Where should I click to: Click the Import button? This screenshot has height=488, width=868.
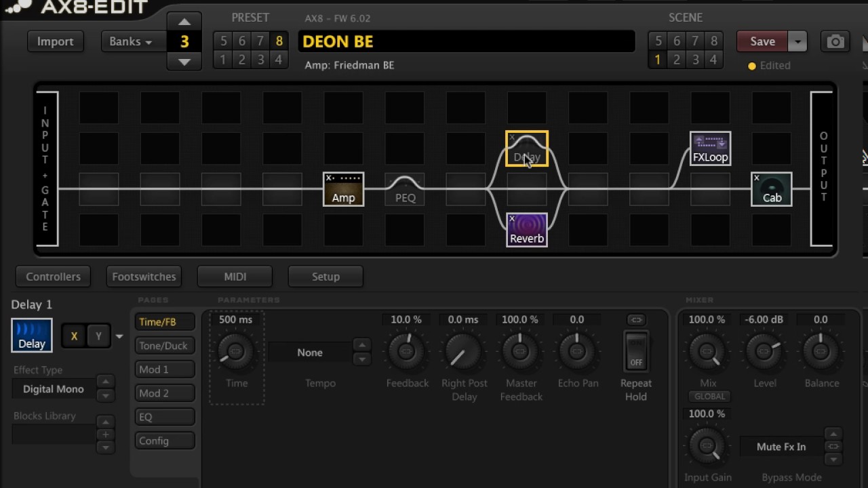click(x=55, y=41)
